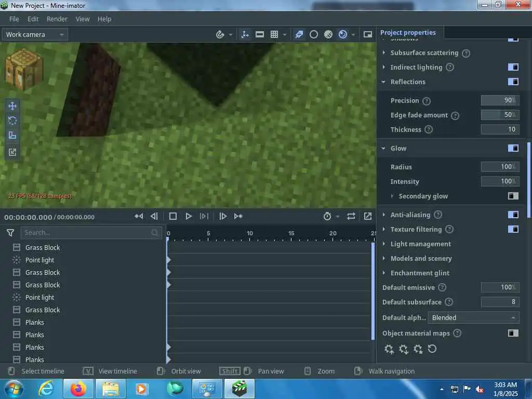Screen dimensions: 532x399
Task: Select the first Point light timeline row
Action: (x=83, y=260)
